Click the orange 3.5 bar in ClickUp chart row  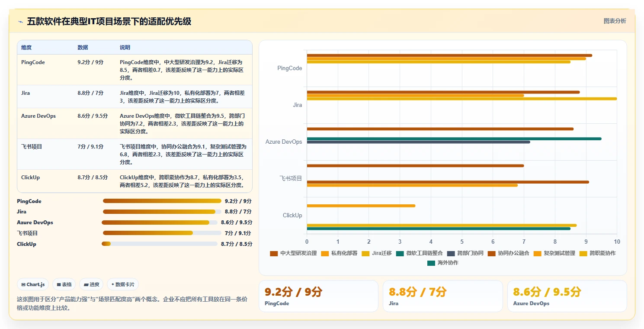point(361,206)
